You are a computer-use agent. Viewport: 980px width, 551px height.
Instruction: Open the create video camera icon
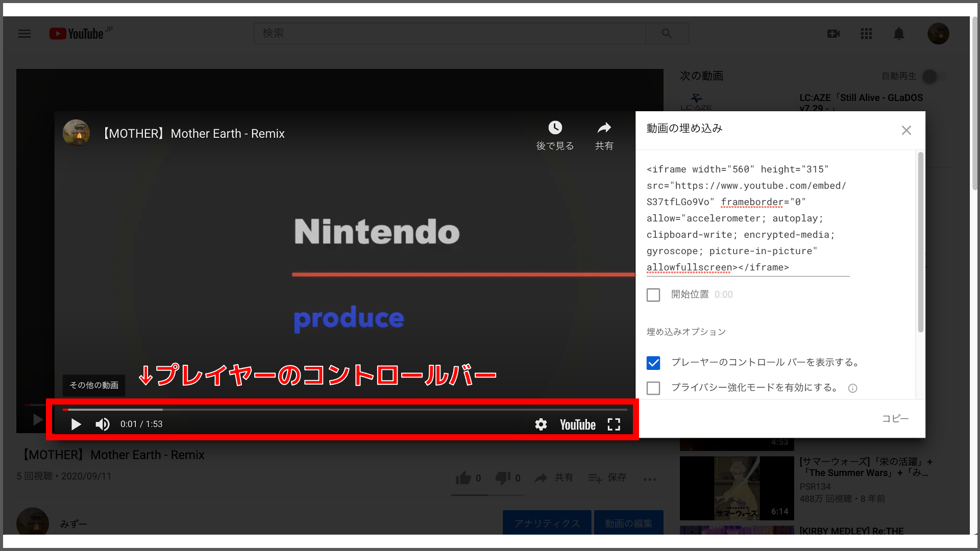[834, 34]
